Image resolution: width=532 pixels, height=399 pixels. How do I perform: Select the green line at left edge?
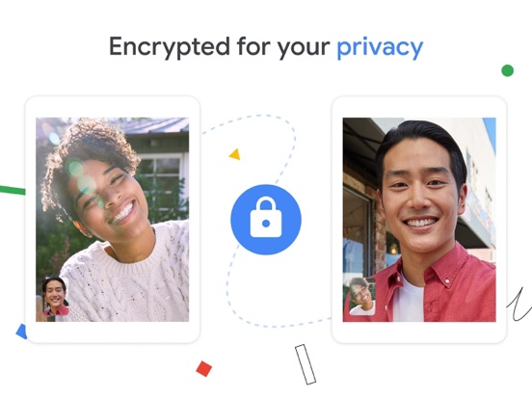(13, 190)
